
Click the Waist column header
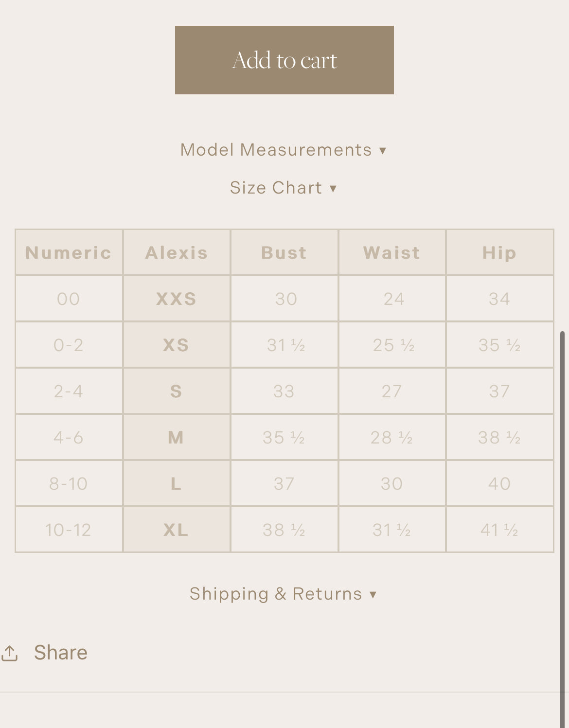point(391,253)
